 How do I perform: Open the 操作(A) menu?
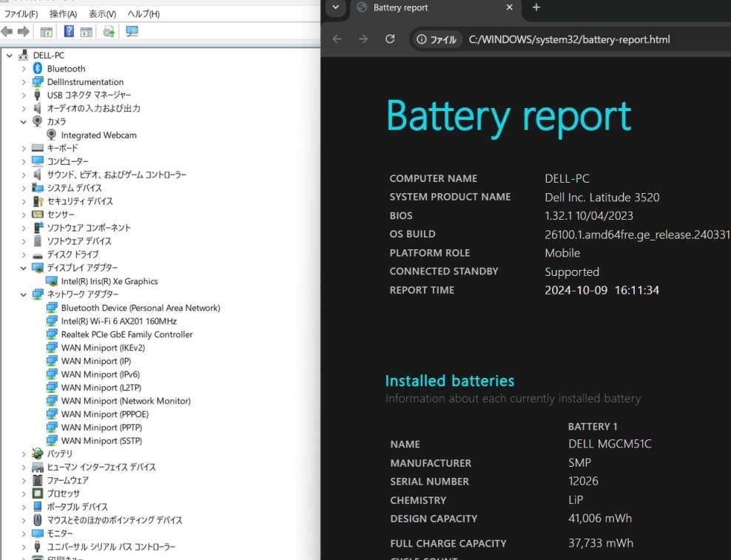pyautogui.click(x=63, y=14)
